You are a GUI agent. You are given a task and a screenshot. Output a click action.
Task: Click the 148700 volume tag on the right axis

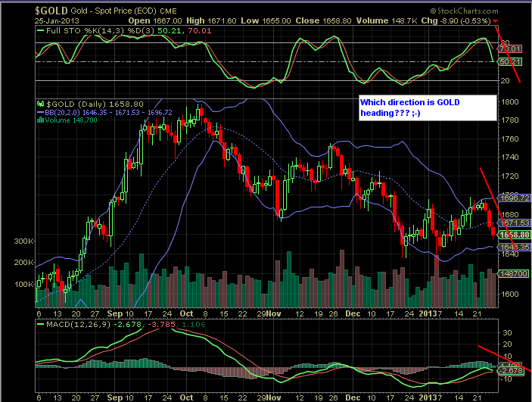coord(513,273)
